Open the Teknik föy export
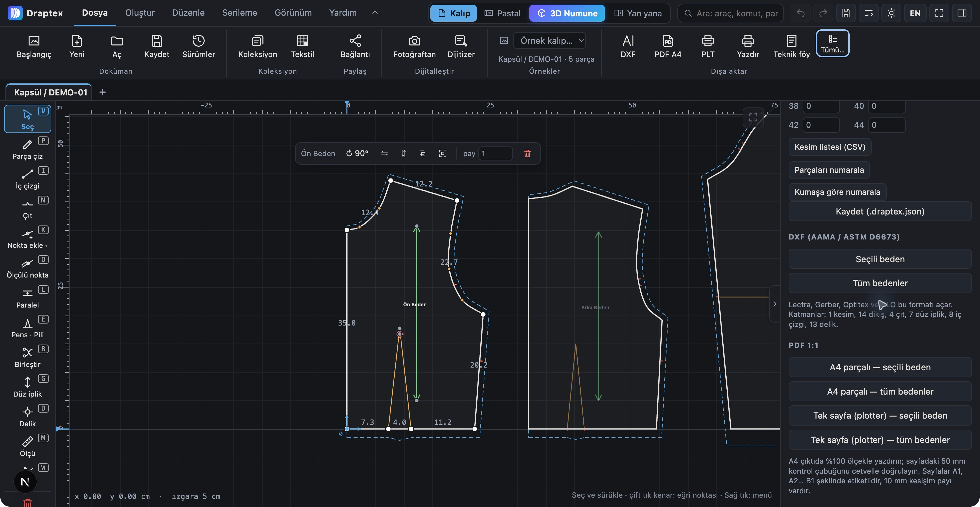This screenshot has height=507, width=980. 791,46
